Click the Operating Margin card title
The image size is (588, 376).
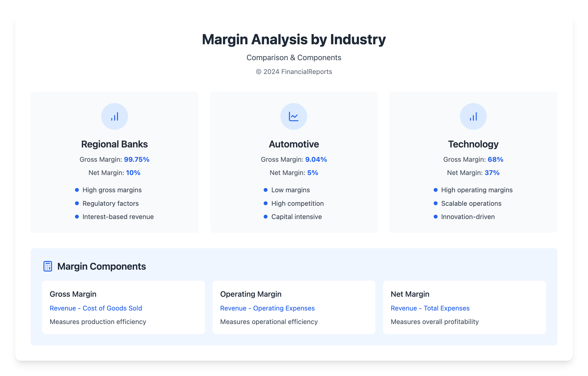(251, 294)
